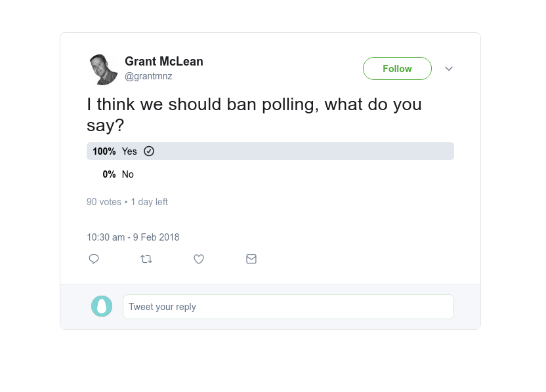Like the tweet with the heart icon

199,259
